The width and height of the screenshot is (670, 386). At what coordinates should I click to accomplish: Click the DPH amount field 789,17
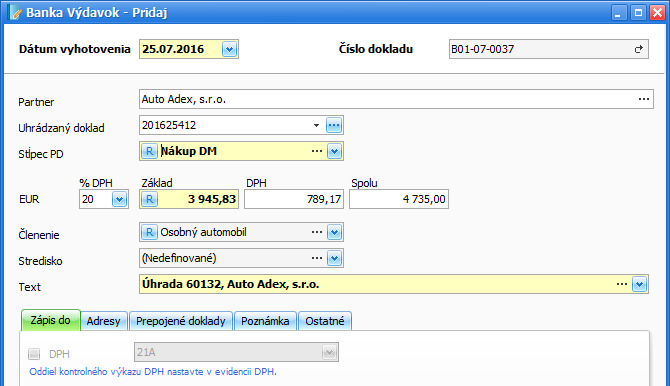[x=294, y=199]
